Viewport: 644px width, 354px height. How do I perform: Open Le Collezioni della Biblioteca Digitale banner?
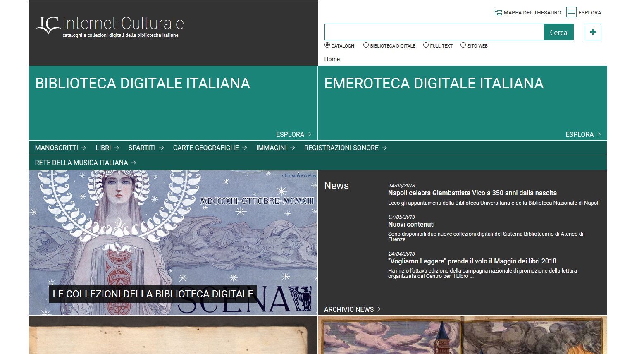[x=153, y=294]
